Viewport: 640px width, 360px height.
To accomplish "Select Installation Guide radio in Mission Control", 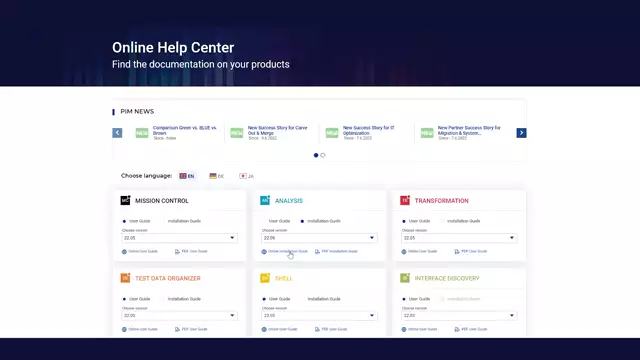I will point(163,221).
